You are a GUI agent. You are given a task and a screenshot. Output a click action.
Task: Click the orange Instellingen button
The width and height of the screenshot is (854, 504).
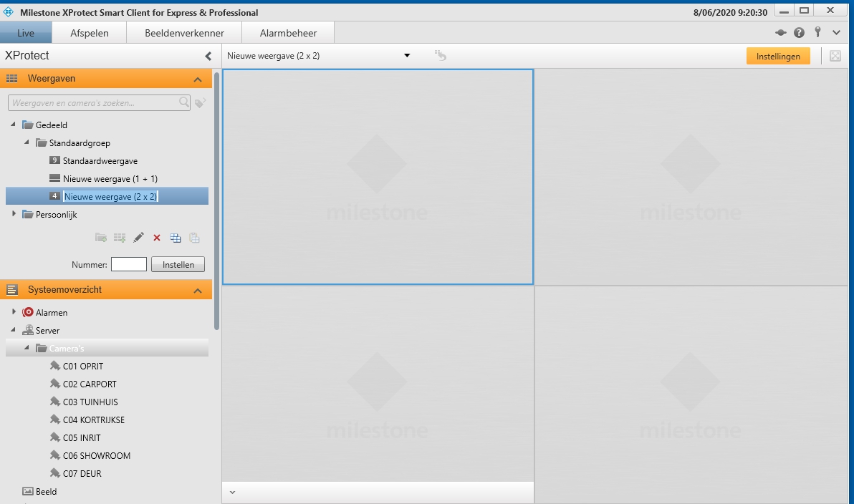click(x=778, y=56)
